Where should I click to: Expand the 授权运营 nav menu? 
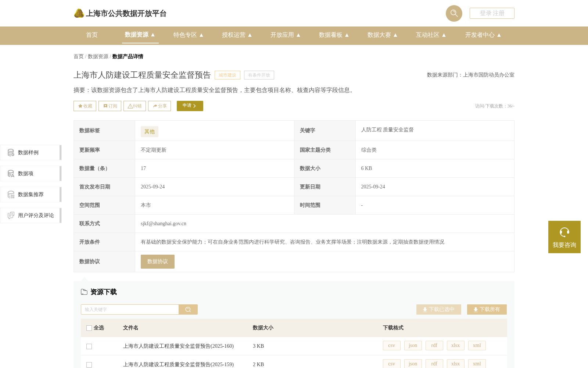pyautogui.click(x=237, y=35)
